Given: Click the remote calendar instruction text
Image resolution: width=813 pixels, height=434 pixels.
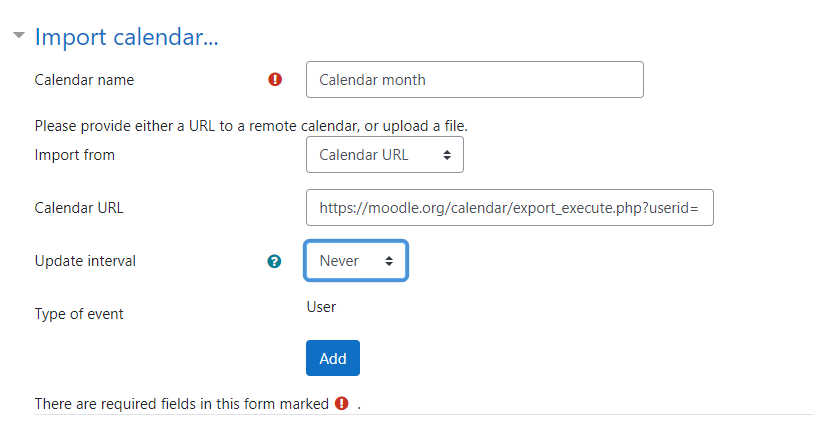Looking at the screenshot, I should click(x=251, y=126).
